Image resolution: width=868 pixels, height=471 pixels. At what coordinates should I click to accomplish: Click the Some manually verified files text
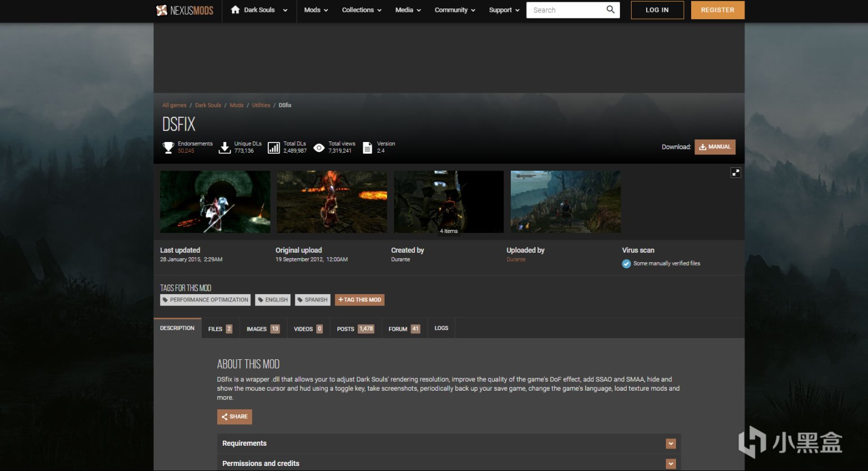pyautogui.click(x=666, y=263)
